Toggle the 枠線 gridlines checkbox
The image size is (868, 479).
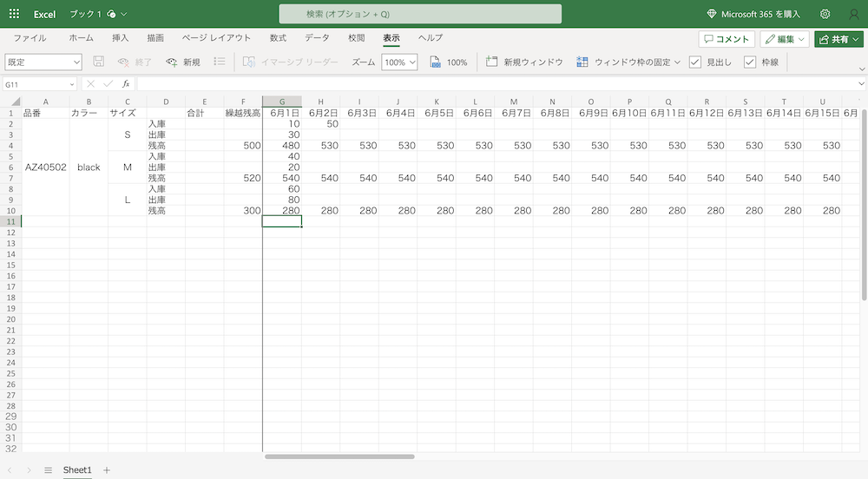750,62
